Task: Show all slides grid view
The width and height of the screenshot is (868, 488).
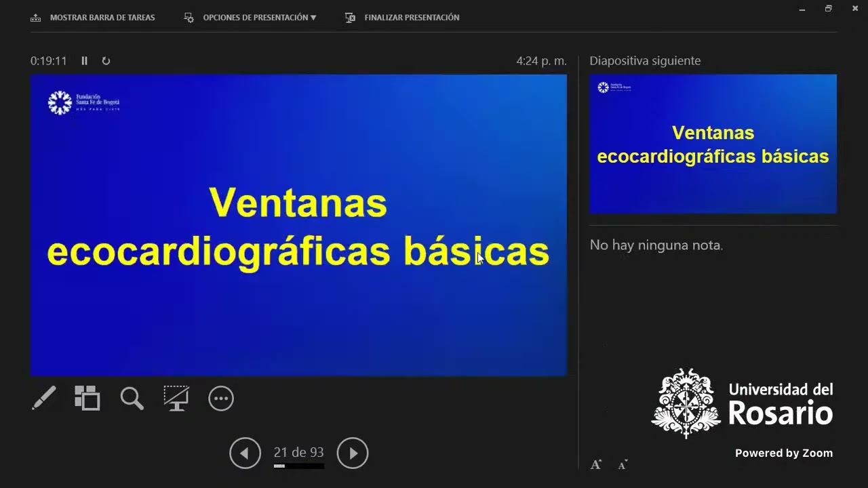Action: (87, 398)
